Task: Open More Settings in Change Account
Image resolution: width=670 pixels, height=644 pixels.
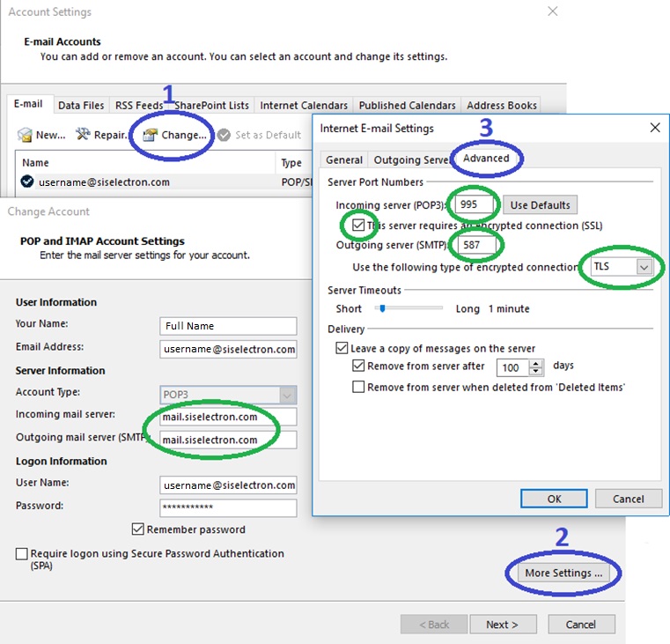Action: pos(563,573)
